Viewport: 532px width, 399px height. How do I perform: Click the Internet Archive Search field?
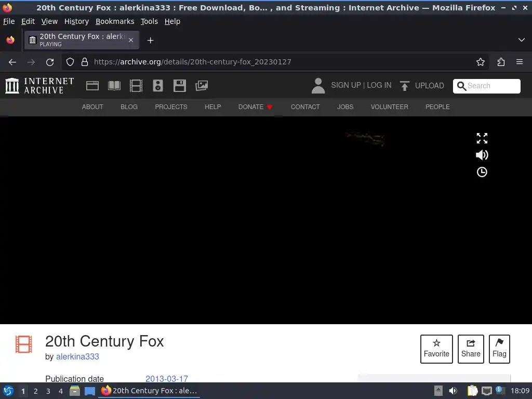[486, 86]
